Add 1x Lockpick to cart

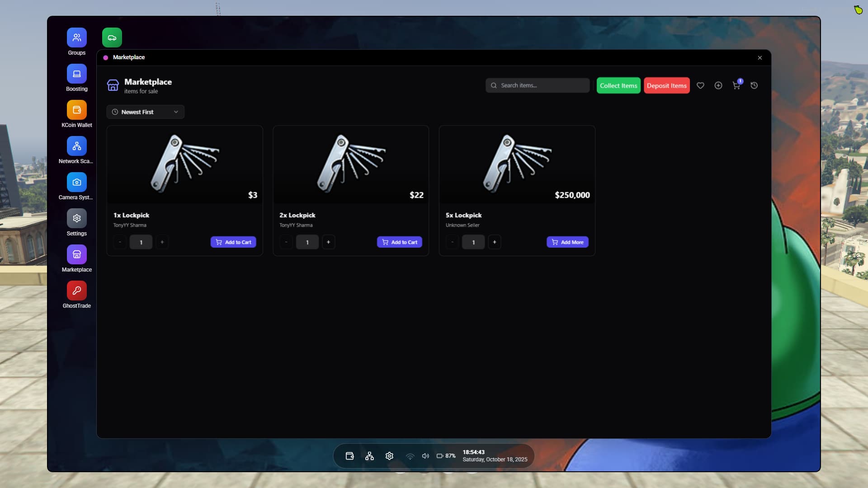coord(233,242)
